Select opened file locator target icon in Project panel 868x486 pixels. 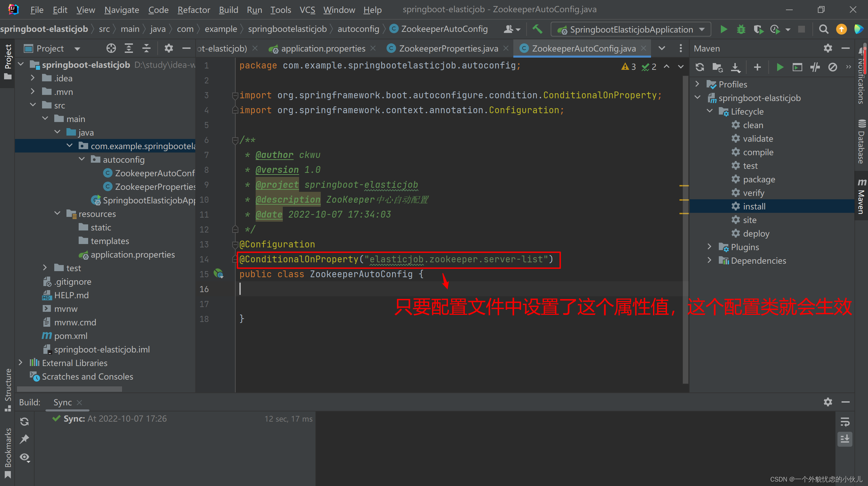coord(111,48)
